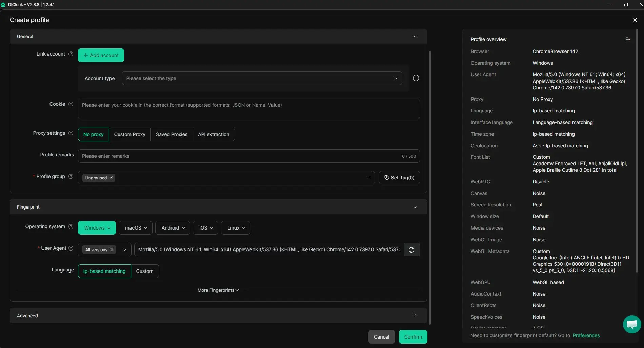Open the live chat support bubble

coord(631,324)
